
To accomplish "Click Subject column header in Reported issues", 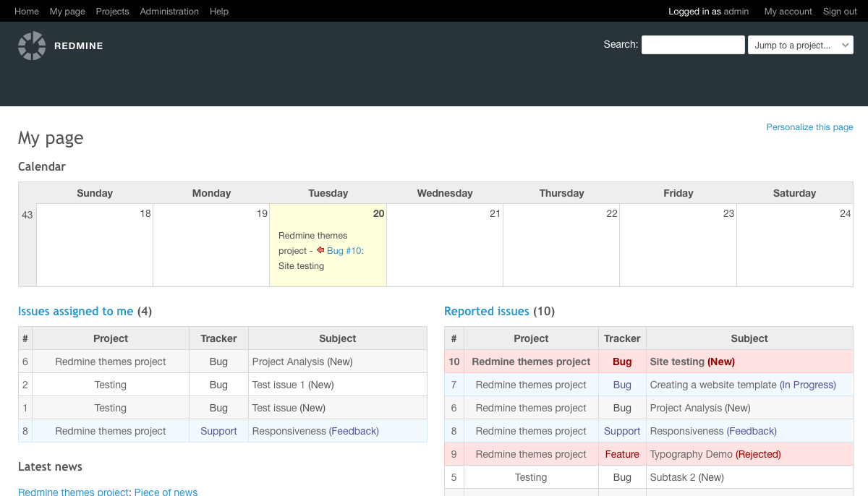I will click(749, 338).
